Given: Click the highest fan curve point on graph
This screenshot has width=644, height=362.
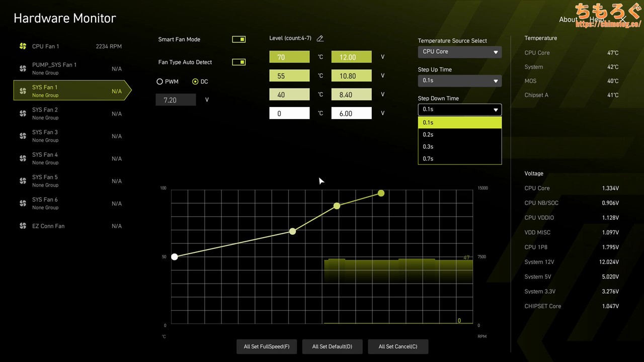Looking at the screenshot, I should [381, 193].
